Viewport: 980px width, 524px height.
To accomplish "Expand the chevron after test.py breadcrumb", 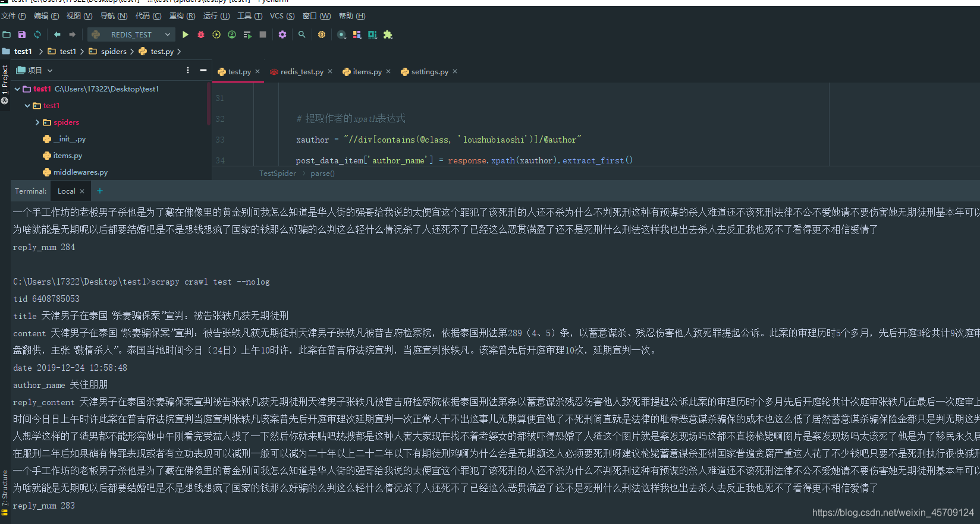I will tap(179, 52).
